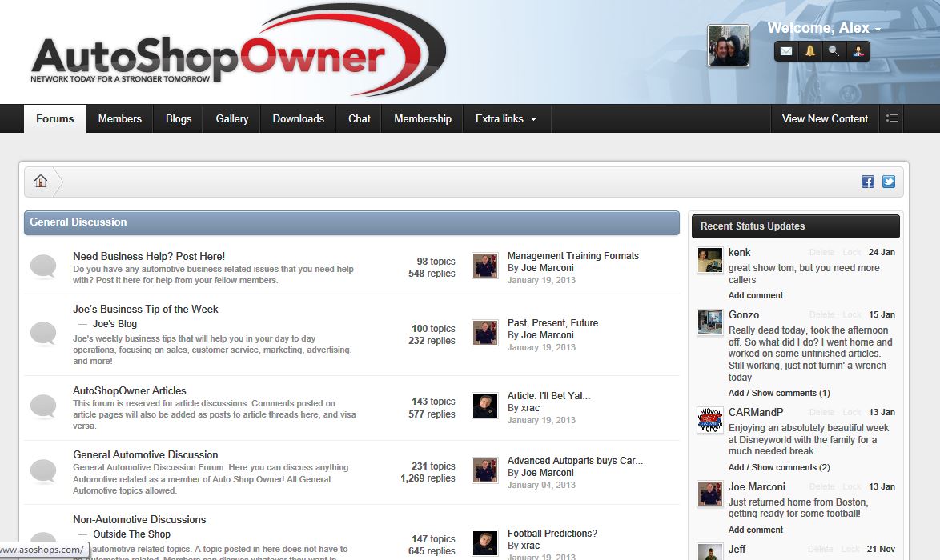Open Past, Present, Future topic
Image resolution: width=940 pixels, height=560 pixels.
coord(552,323)
